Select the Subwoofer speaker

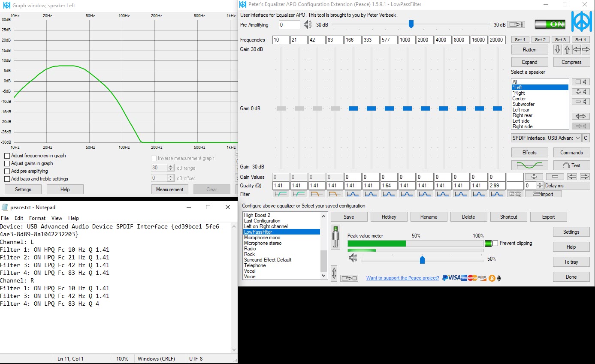click(x=523, y=104)
